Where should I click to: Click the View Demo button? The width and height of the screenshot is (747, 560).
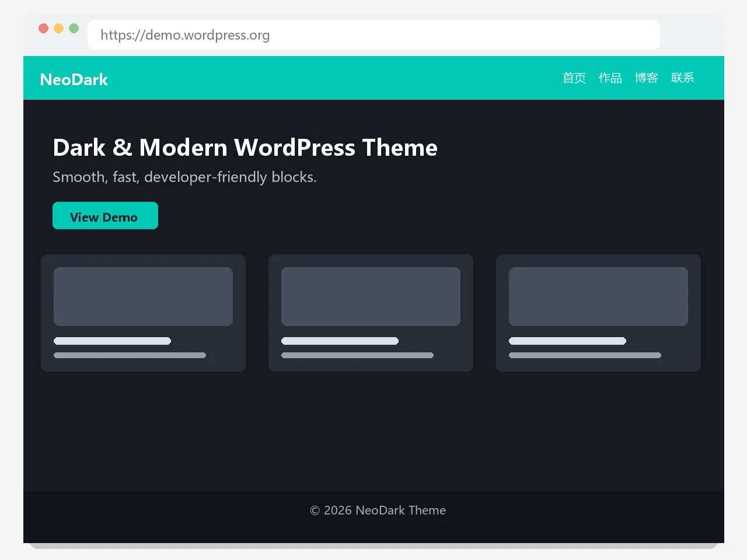click(x=105, y=216)
